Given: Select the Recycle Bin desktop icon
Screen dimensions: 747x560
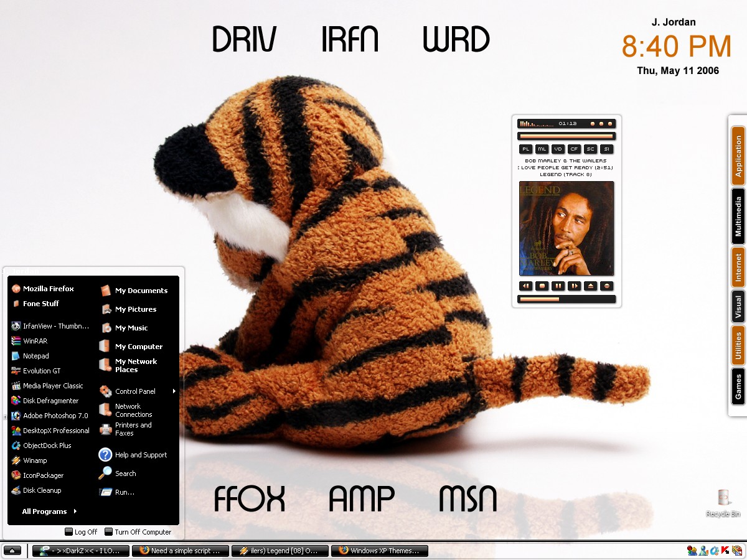Looking at the screenshot, I should pyautogui.click(x=723, y=503).
